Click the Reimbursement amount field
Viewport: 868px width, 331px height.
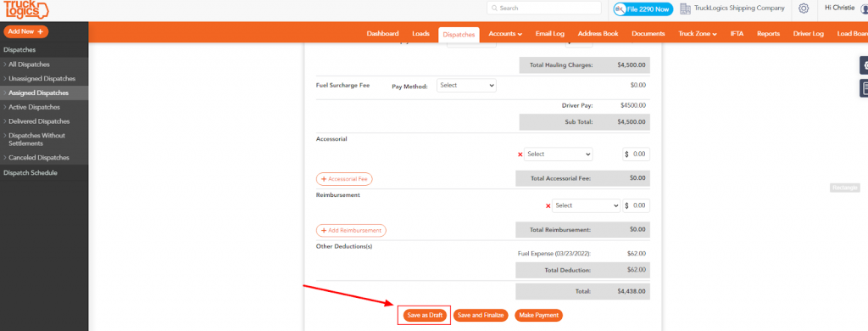pos(636,205)
